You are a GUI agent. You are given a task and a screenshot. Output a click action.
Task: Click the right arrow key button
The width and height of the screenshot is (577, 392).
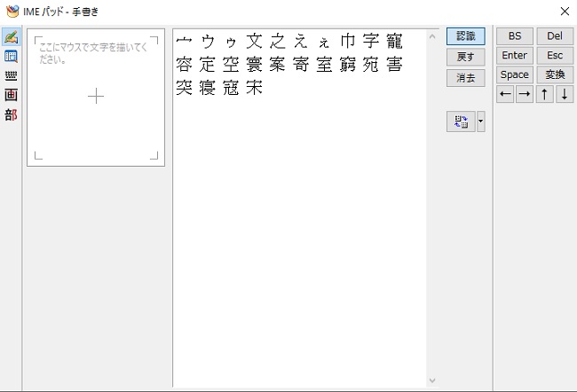tap(525, 95)
